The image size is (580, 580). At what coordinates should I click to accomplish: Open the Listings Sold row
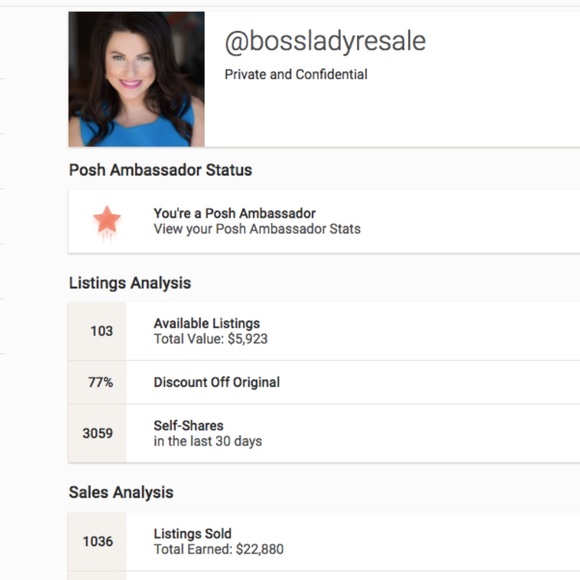click(324, 542)
